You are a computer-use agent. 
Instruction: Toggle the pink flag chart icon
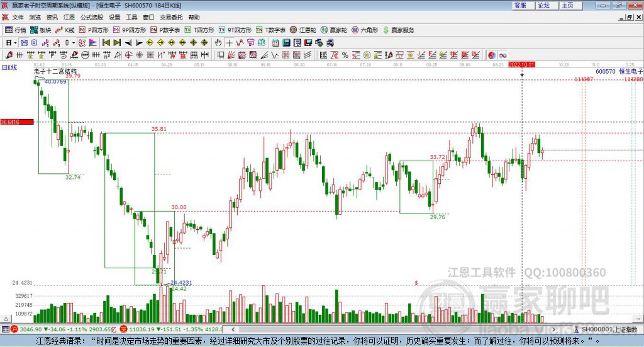tap(93, 43)
